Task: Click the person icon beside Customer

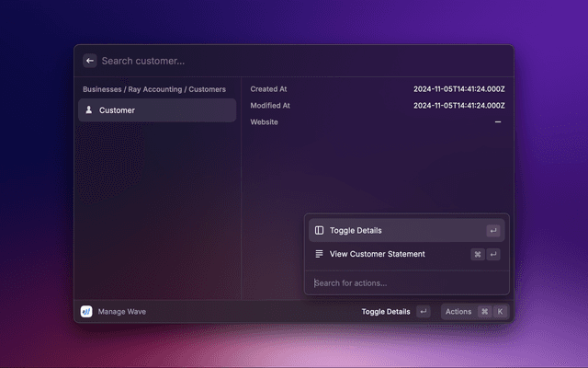Action: pos(89,109)
